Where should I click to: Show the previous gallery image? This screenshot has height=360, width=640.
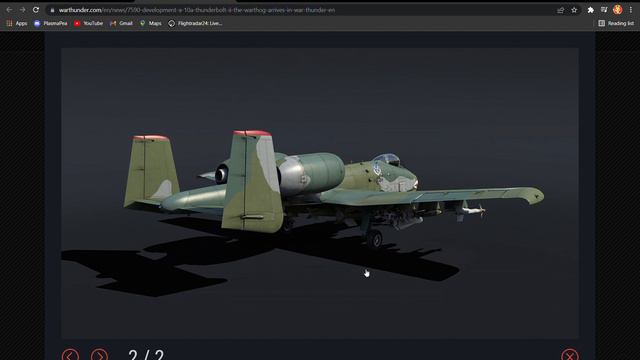71,356
